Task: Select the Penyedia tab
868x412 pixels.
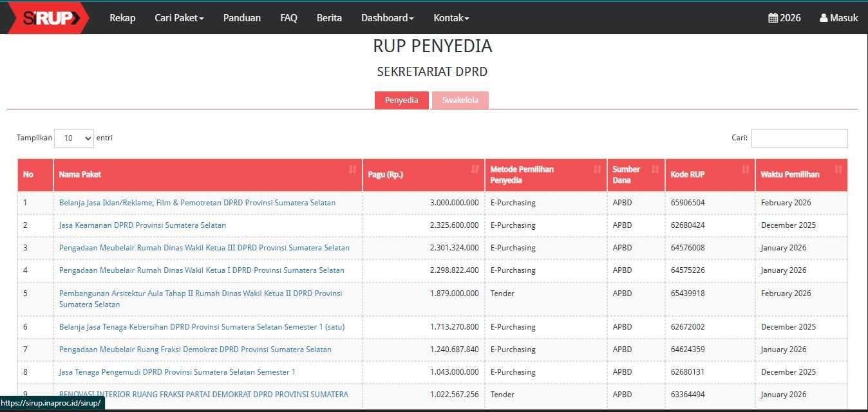Action: tap(401, 100)
